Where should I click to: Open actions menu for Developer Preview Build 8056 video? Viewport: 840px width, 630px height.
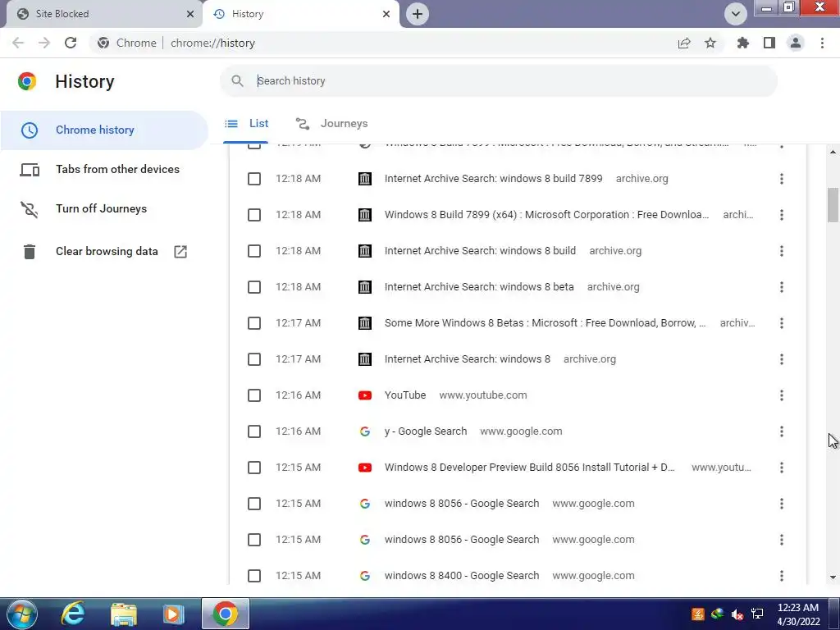point(782,468)
